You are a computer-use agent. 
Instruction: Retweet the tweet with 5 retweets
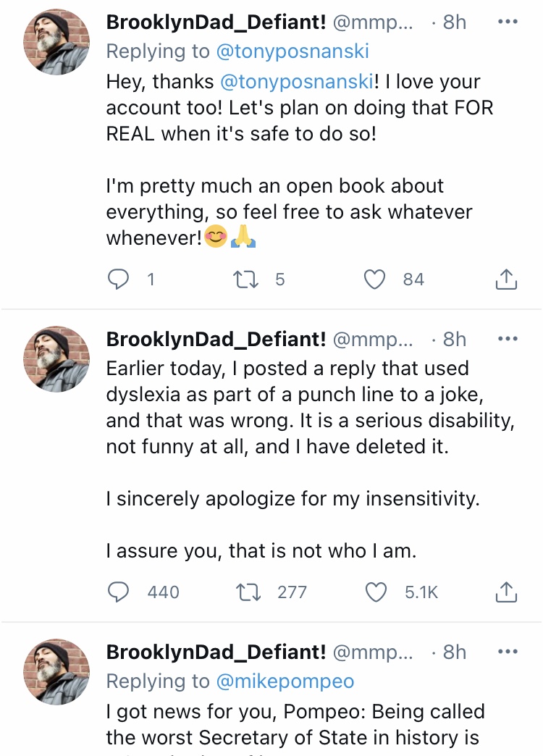point(246,280)
